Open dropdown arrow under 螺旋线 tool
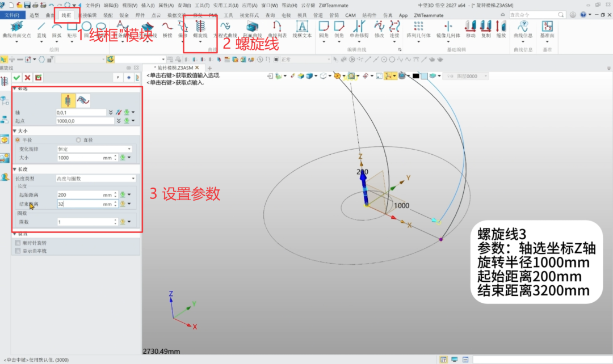Image resolution: width=613 pixels, height=364 pixels. (x=200, y=42)
